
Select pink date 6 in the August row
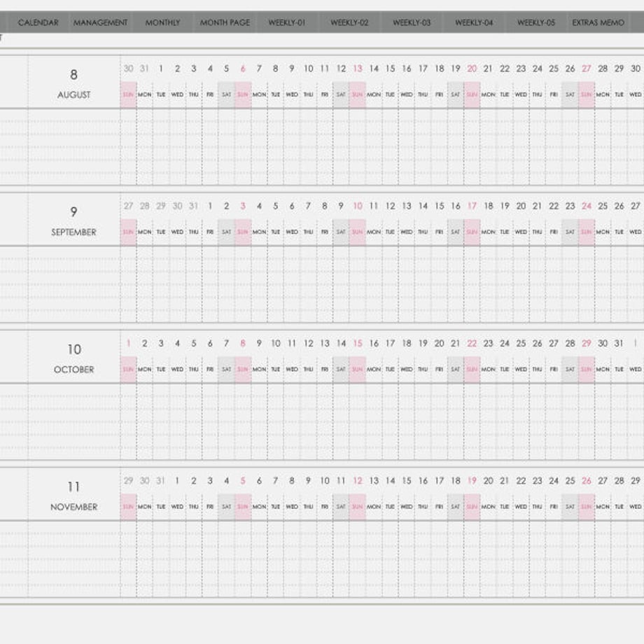[x=243, y=69]
